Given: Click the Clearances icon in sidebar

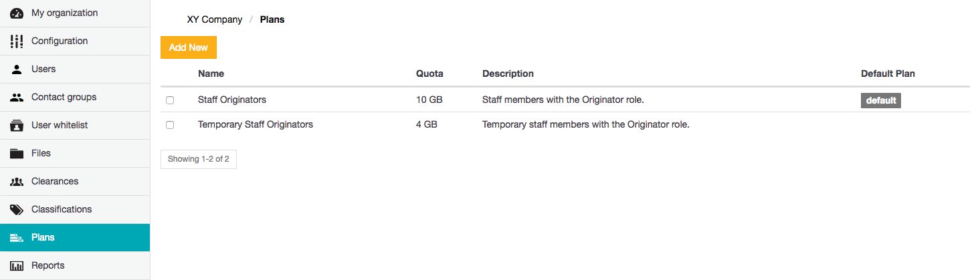Looking at the screenshot, I should tap(17, 182).
